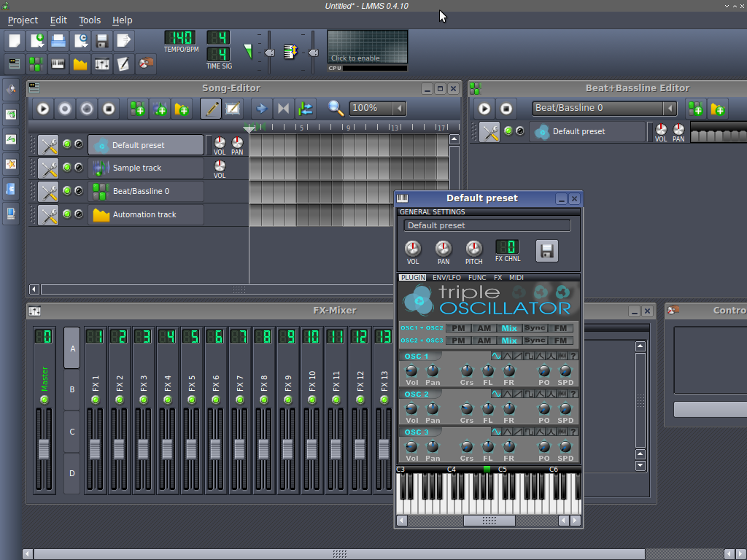
Task: Mute the Sample track with green LED
Action: point(67,168)
